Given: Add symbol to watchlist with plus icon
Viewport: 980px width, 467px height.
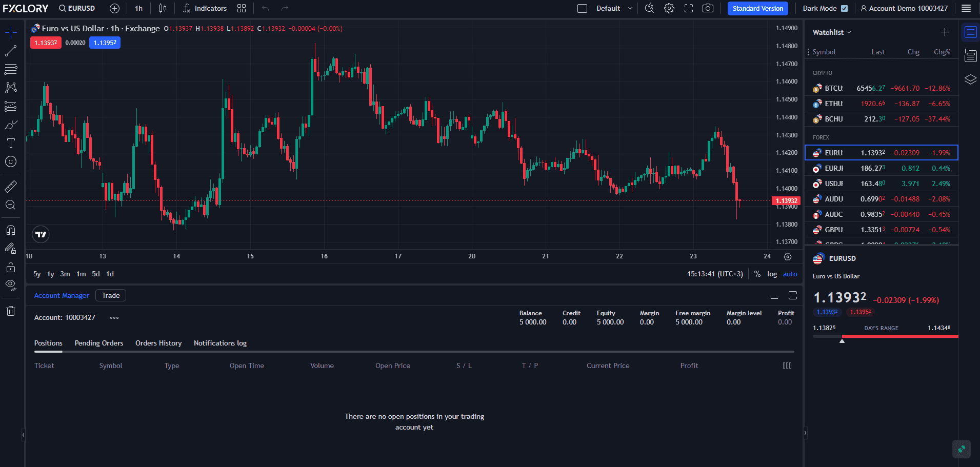Looking at the screenshot, I should point(945,32).
